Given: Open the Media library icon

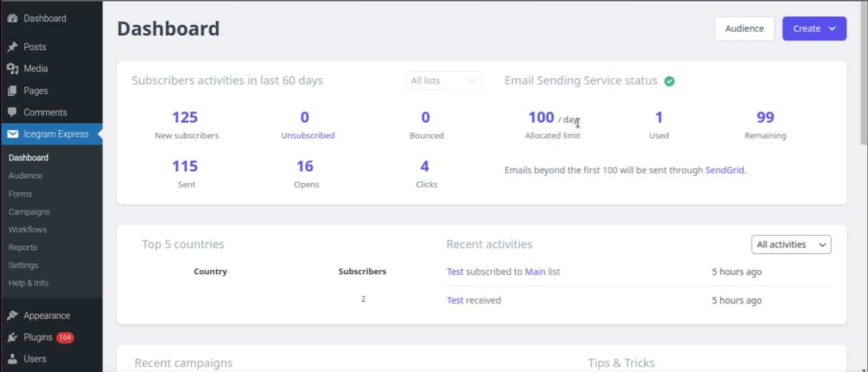Looking at the screenshot, I should (12, 68).
